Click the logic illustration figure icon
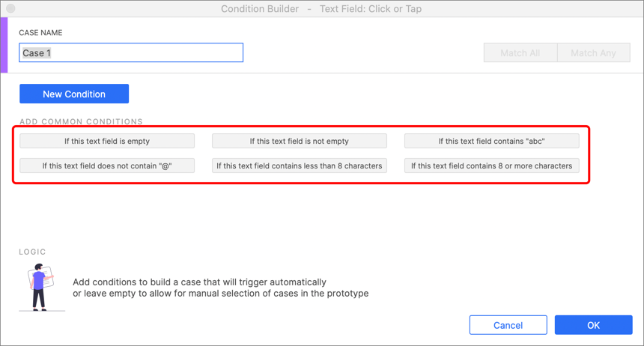Viewport: 644px width, 346px height. click(x=41, y=287)
